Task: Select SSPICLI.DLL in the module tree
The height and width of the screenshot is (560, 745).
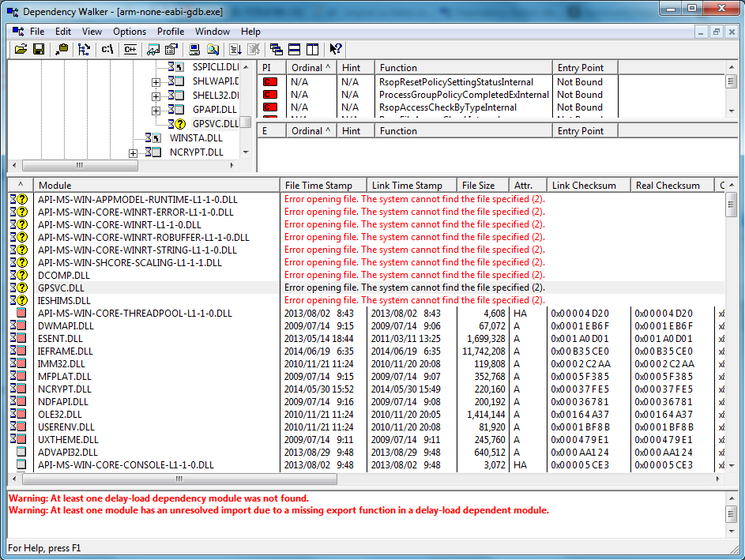Action: click(x=215, y=67)
